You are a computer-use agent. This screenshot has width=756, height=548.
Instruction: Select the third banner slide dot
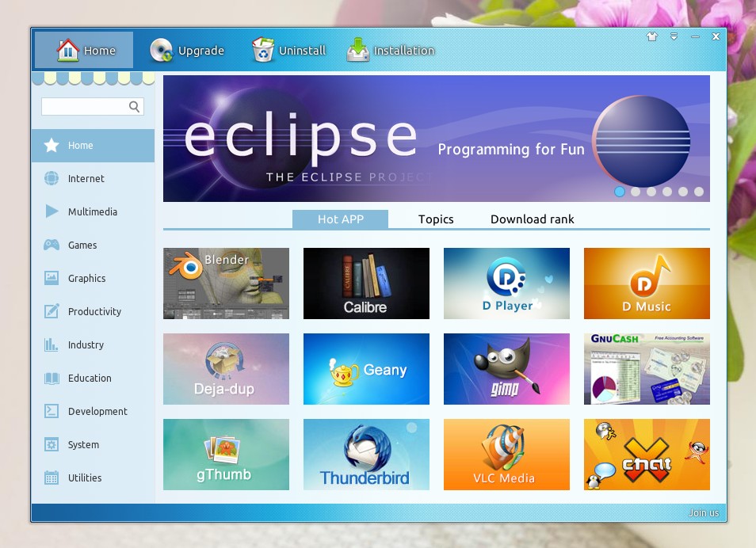pos(651,192)
